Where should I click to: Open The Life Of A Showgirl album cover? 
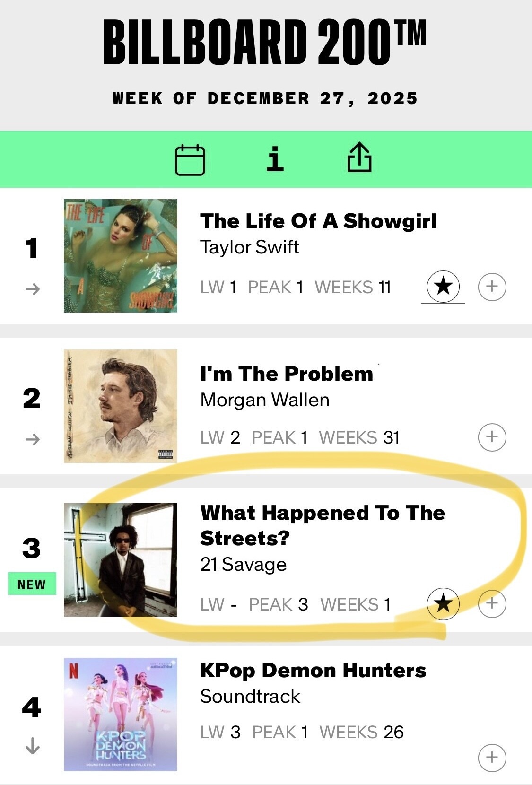(121, 256)
